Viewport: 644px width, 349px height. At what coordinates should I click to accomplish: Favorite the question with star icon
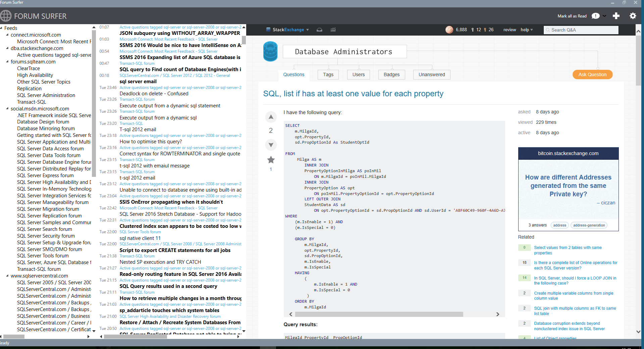click(x=271, y=160)
